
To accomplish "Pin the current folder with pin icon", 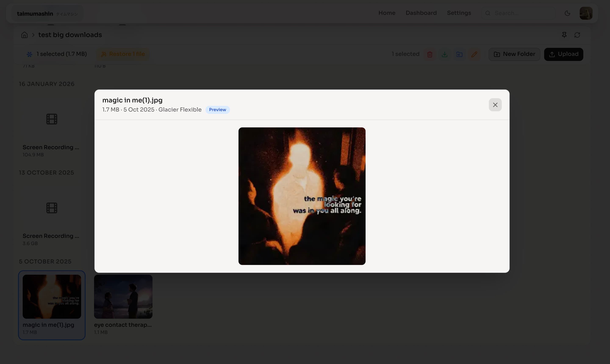I will (564, 35).
